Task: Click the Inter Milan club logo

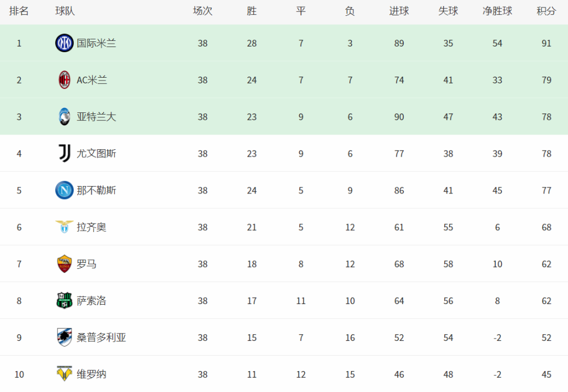Action: (x=65, y=43)
